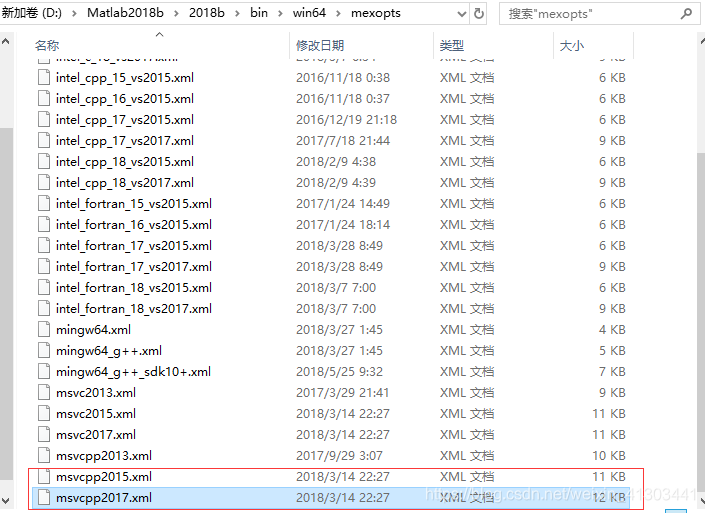Select the file named msvcpp2017.xml
The width and height of the screenshot is (705, 513).
[104, 498]
